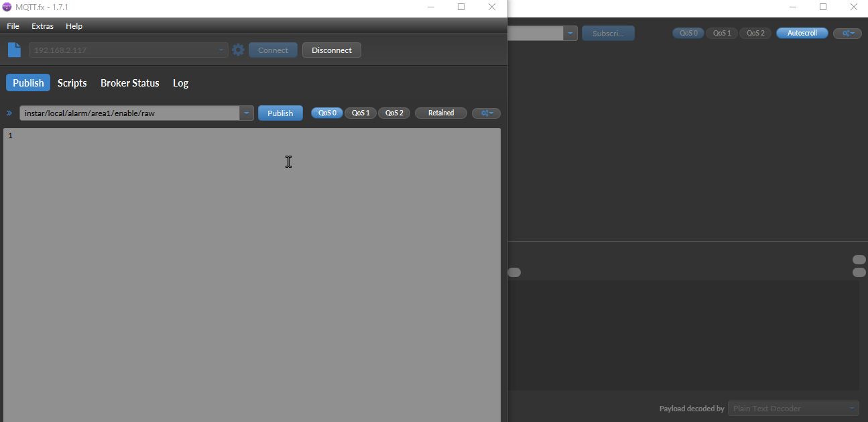The height and width of the screenshot is (422, 868).
Task: Switch to the Broker Status tab
Action: 129,83
